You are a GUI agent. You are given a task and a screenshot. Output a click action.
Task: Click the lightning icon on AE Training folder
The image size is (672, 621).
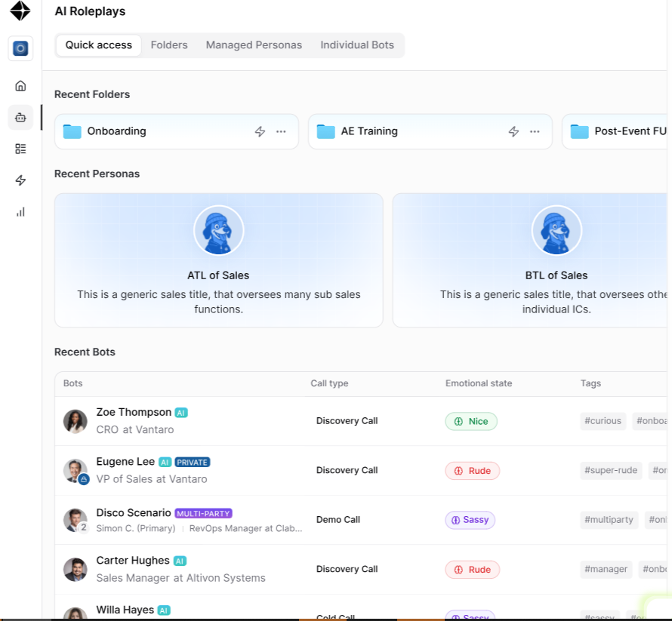tap(513, 131)
